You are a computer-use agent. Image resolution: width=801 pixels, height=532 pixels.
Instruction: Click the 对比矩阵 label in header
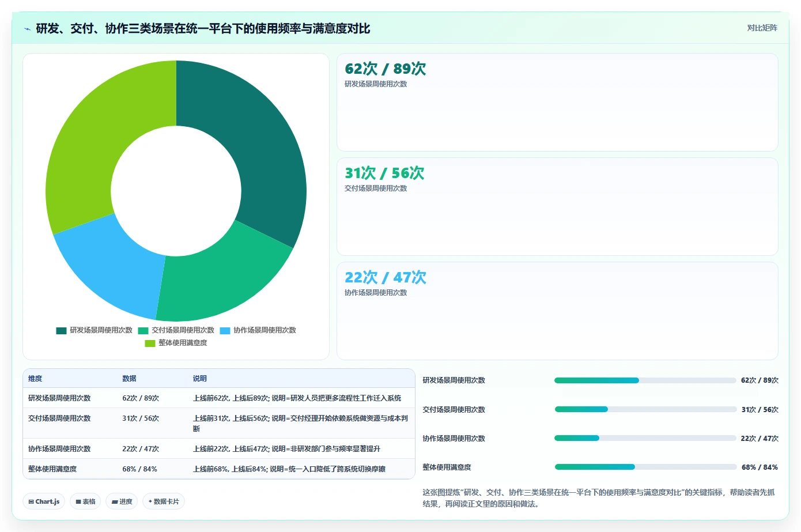[762, 28]
